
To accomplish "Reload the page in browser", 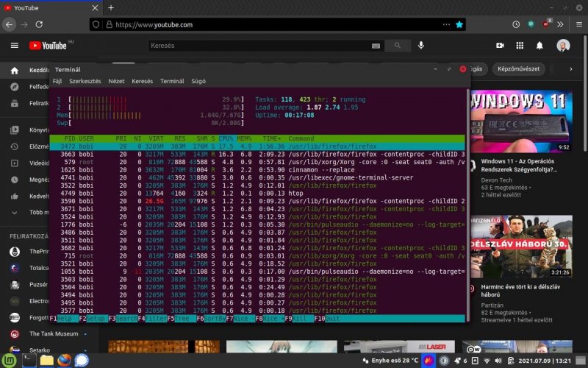I will (39, 24).
